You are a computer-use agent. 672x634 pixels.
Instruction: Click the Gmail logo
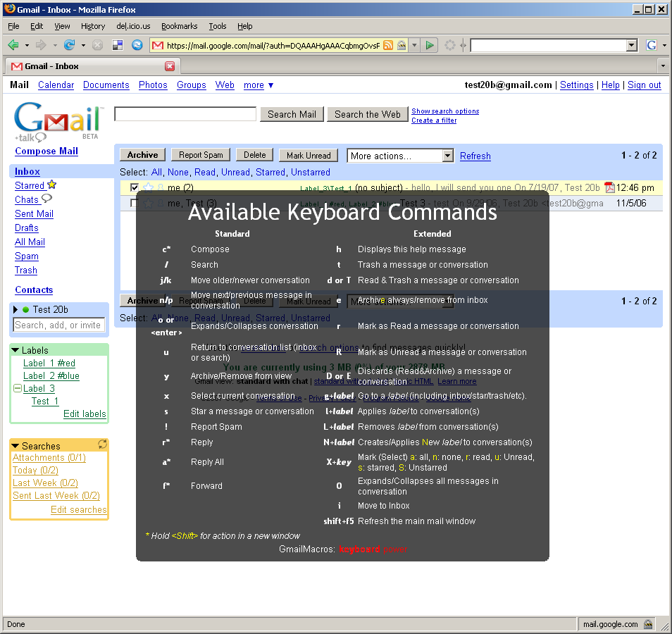tap(58, 121)
